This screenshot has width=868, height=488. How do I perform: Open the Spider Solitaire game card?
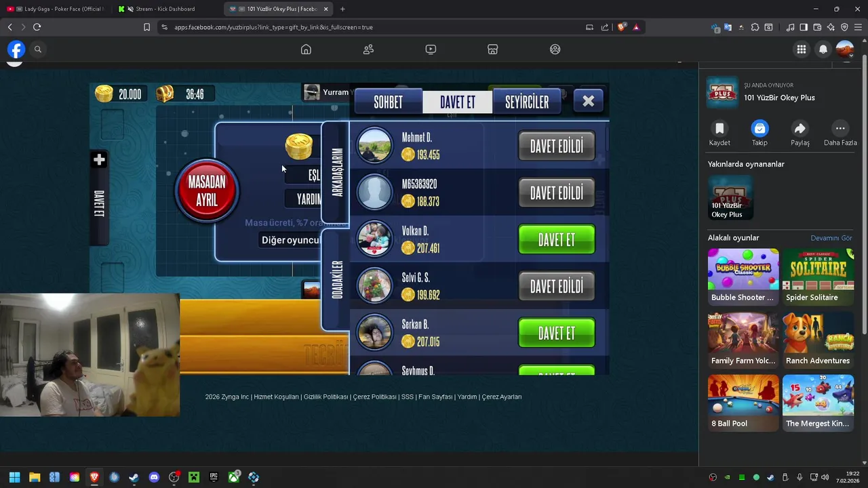[x=818, y=277]
